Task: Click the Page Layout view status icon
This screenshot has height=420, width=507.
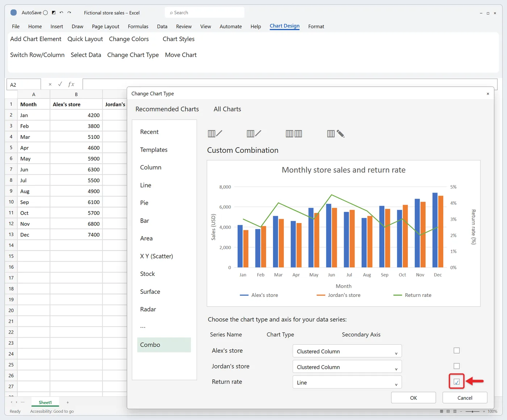Action: click(x=448, y=411)
